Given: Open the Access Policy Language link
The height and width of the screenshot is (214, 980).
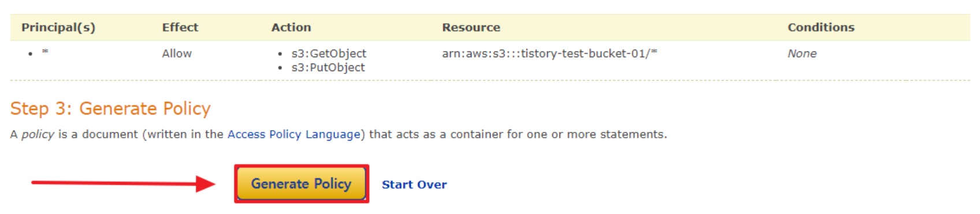Looking at the screenshot, I should click(x=294, y=134).
